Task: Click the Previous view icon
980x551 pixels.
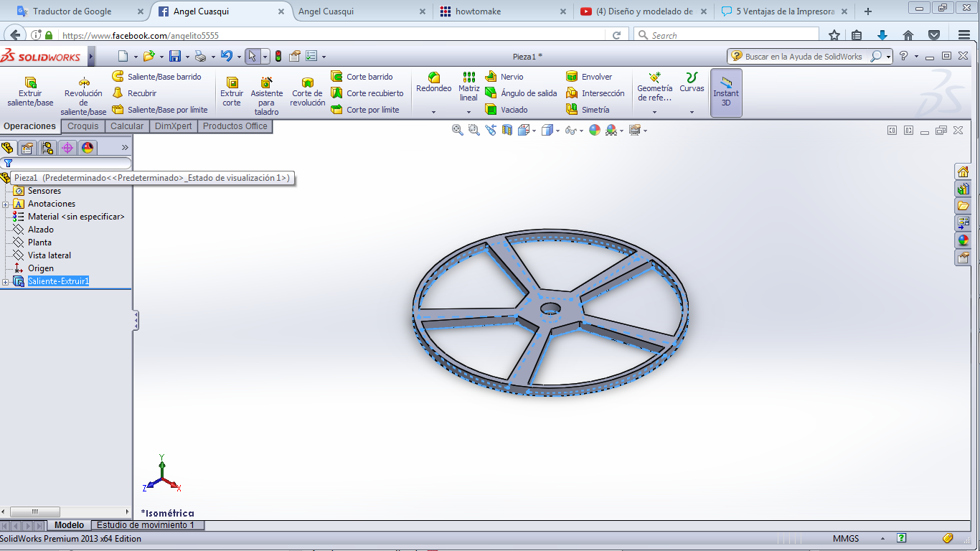Action: [491, 130]
